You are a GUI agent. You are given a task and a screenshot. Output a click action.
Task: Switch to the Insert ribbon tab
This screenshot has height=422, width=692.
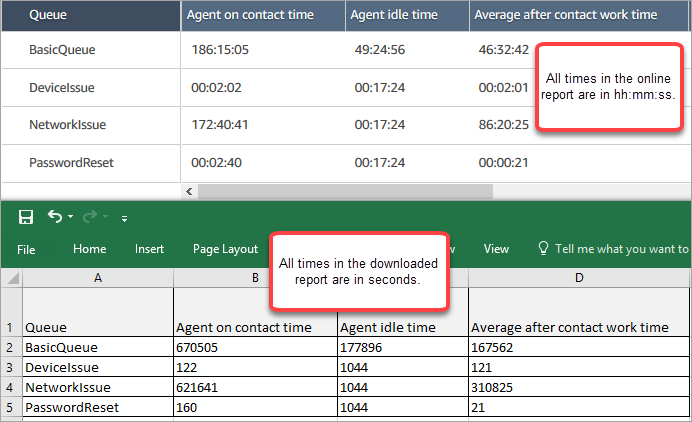point(149,249)
